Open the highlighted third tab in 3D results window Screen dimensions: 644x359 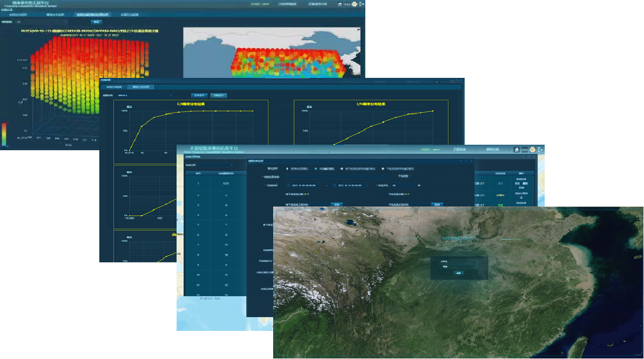[x=93, y=14]
